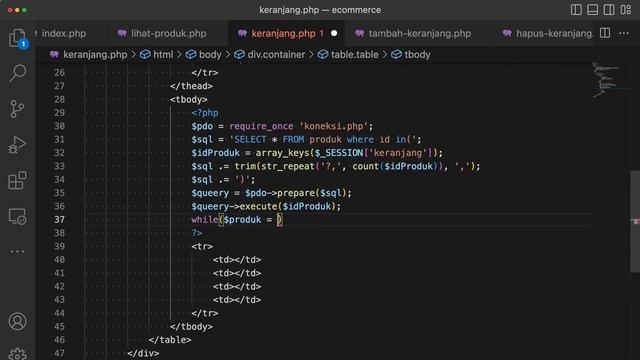Click <td></td> on line 40
Screen dimensions: 640x360
pyautogui.click(x=237, y=260)
